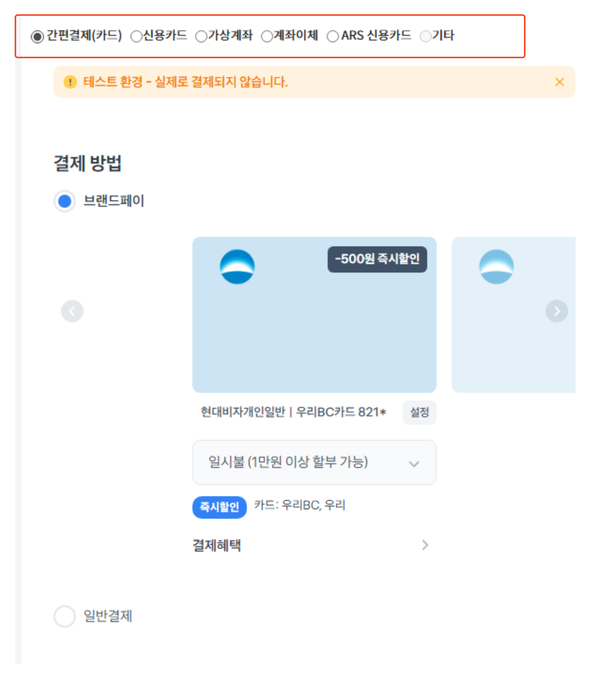Select the 가상계좌 radio option
Viewport: 616px width, 679px height.
pyautogui.click(x=201, y=36)
